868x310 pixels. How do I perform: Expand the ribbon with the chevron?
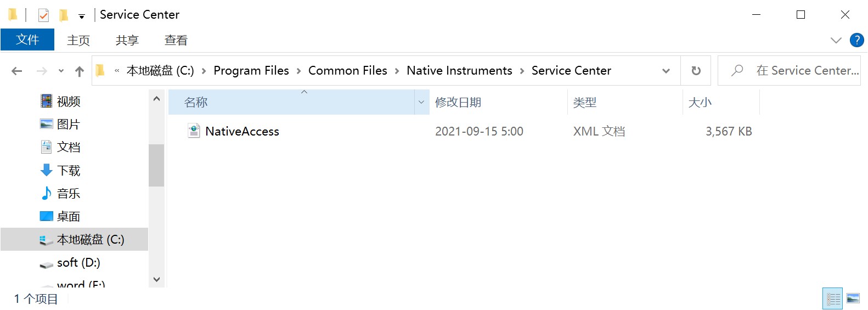coord(836,40)
